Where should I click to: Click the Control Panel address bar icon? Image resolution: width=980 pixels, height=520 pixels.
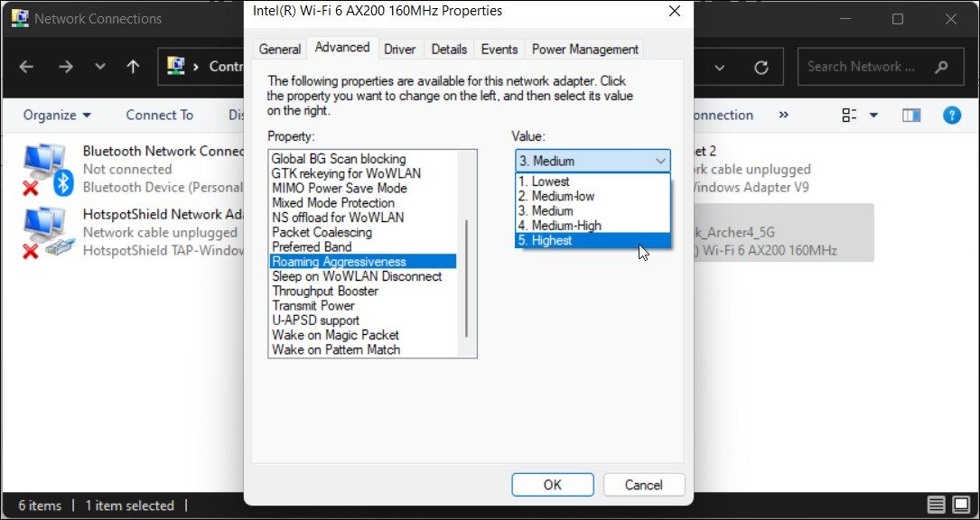pos(177,66)
